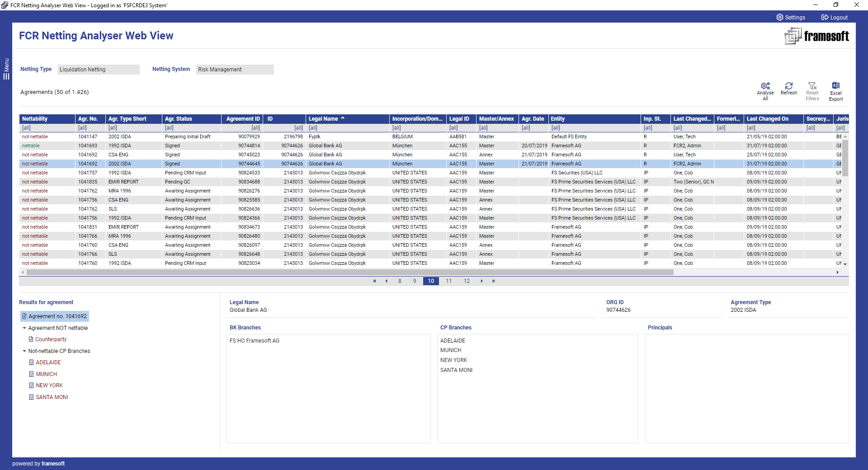Click the Counterparty document icon
Image resolution: width=868 pixels, height=470 pixels.
31,339
